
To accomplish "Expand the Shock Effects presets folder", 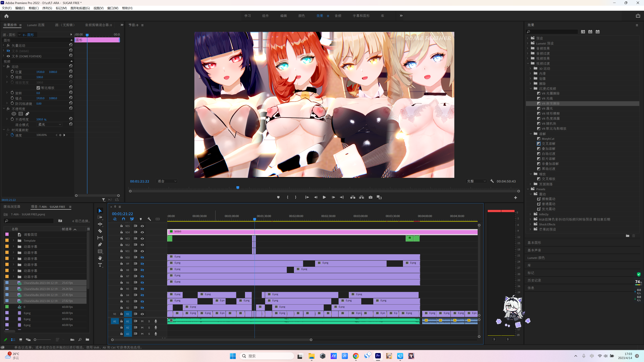I will [x=530, y=224].
